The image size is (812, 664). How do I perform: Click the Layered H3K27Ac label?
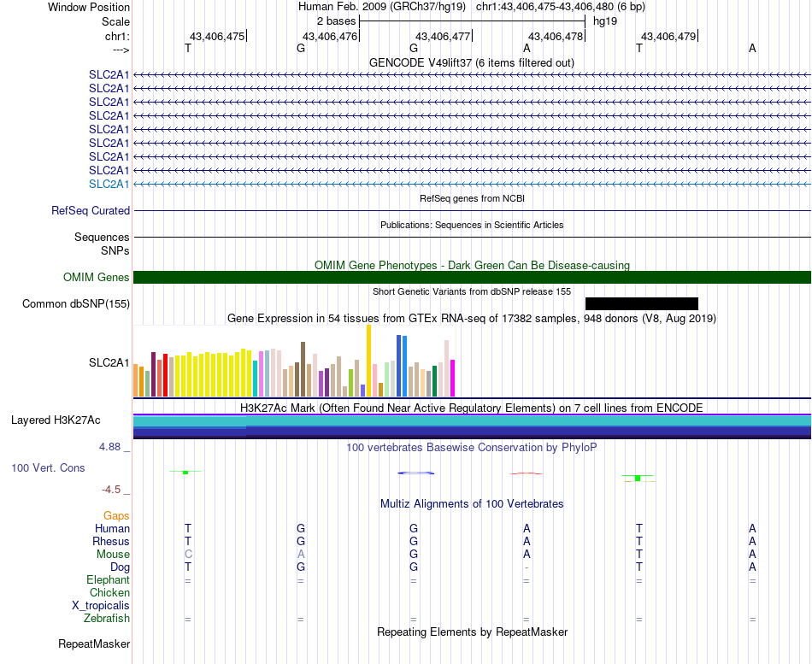(x=56, y=420)
